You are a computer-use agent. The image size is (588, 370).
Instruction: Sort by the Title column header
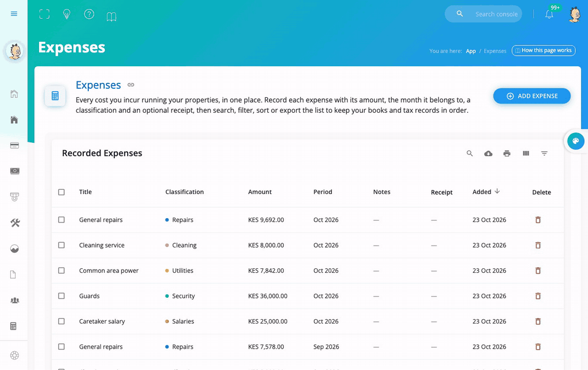coord(85,192)
